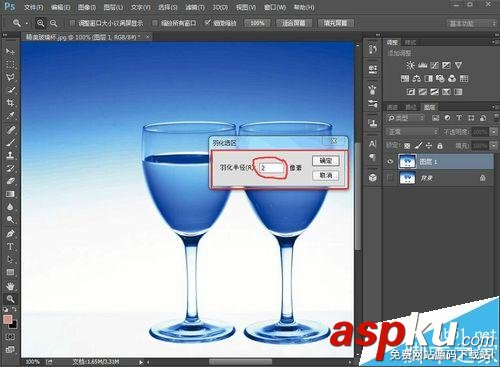Select the Dodge tool
Screen dimensions: 500x367
[x=10, y=220]
